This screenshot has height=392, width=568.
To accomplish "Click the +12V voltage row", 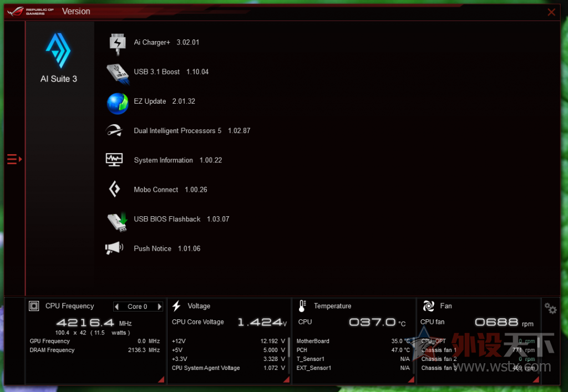I will click(x=229, y=341).
